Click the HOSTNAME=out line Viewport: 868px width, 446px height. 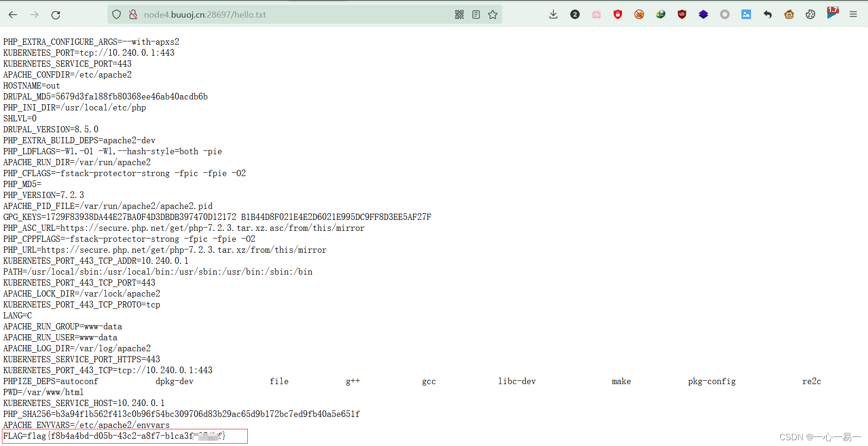pos(32,86)
